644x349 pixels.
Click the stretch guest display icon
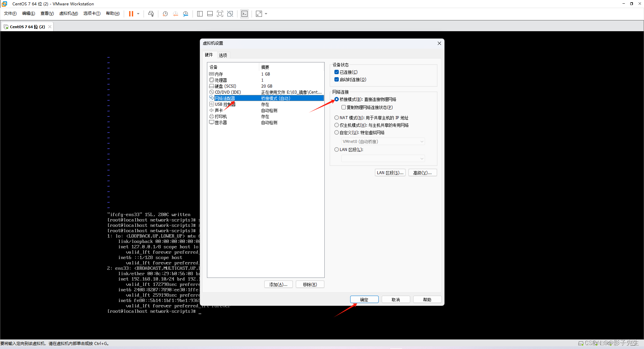pos(259,14)
